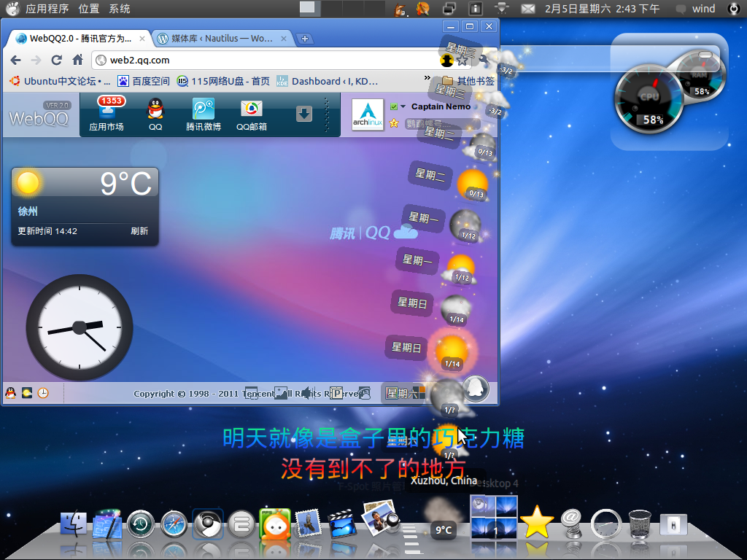This screenshot has height=560, width=747.
Task: Expand the bookmarks bar overflow chevron
Action: (x=427, y=77)
